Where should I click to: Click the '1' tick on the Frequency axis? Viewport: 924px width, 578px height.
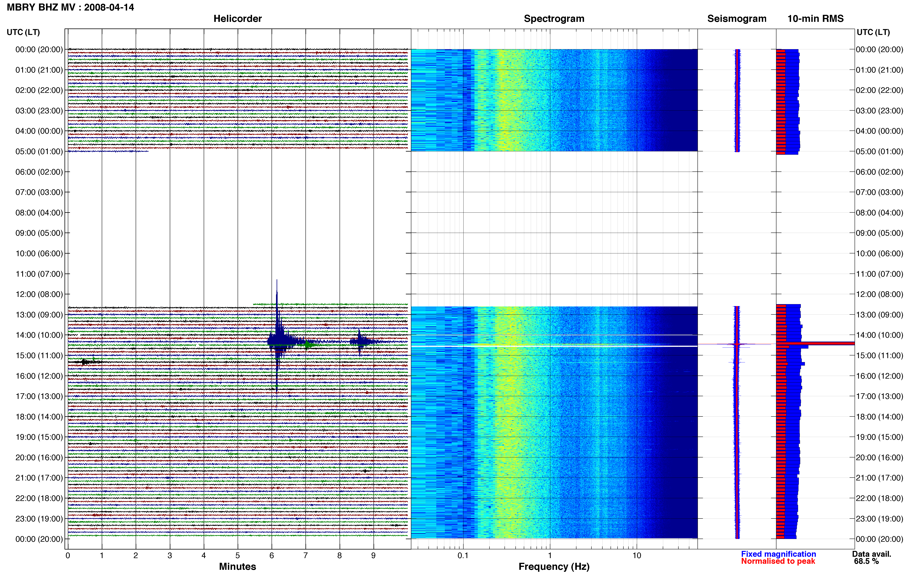550,556
